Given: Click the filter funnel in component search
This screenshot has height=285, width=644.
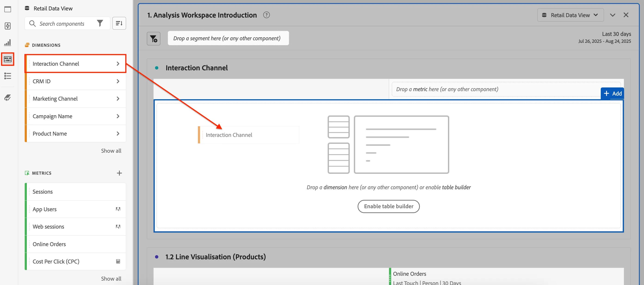Looking at the screenshot, I should (x=100, y=24).
